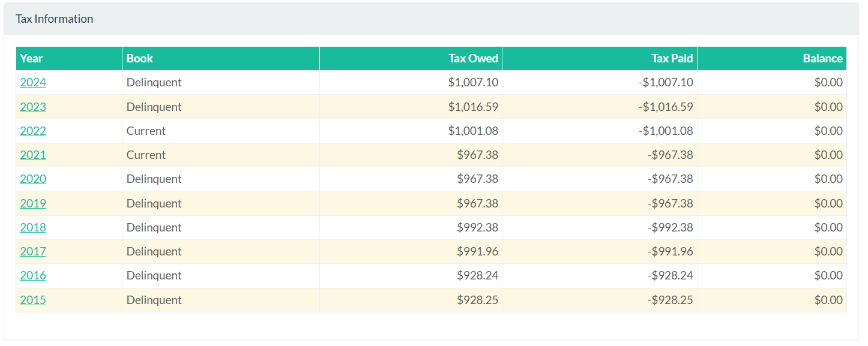This screenshot has width=868, height=346.
Task: Open the 2016 tax year link
Action: coord(33,275)
